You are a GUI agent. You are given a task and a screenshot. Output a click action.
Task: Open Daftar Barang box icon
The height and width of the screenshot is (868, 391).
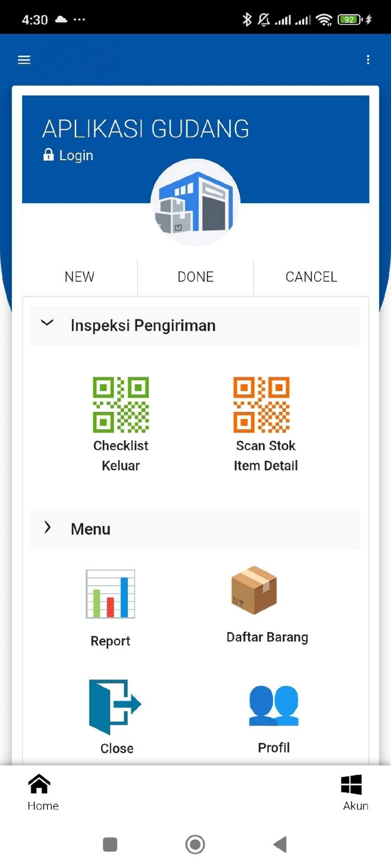click(x=254, y=590)
